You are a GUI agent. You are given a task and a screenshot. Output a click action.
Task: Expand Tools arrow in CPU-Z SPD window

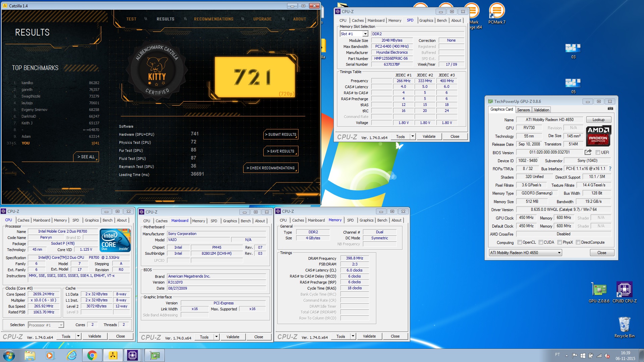413,136
